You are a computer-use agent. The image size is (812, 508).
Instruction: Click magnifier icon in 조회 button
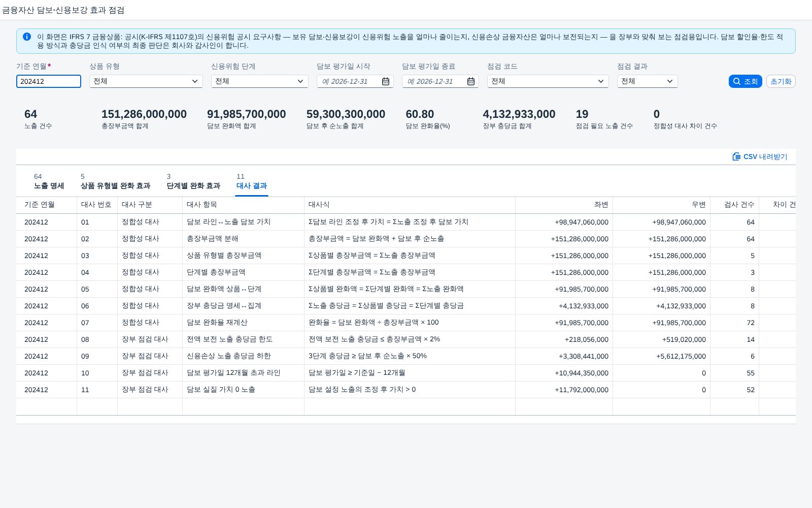point(737,81)
